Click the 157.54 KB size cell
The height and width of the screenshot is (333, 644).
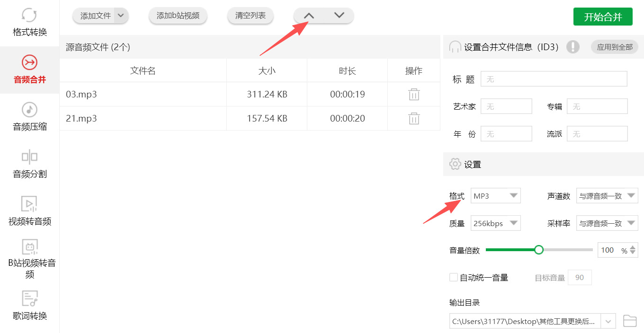pos(267,118)
